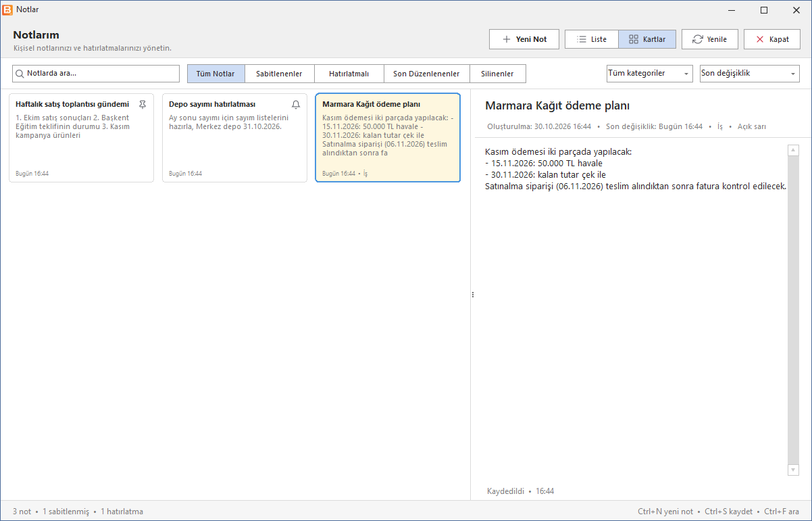
Task: Open the Depo sayımı hatırlatması card
Action: click(x=234, y=138)
